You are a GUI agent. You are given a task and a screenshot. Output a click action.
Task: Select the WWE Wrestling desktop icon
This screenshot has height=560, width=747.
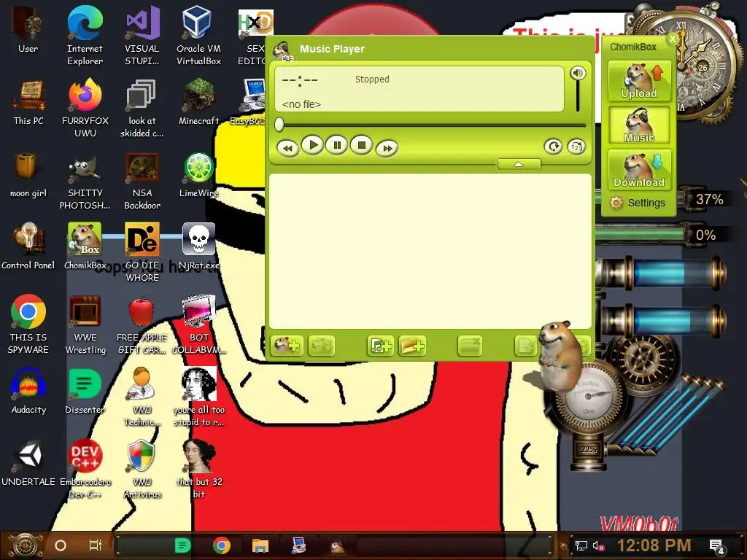click(x=85, y=324)
